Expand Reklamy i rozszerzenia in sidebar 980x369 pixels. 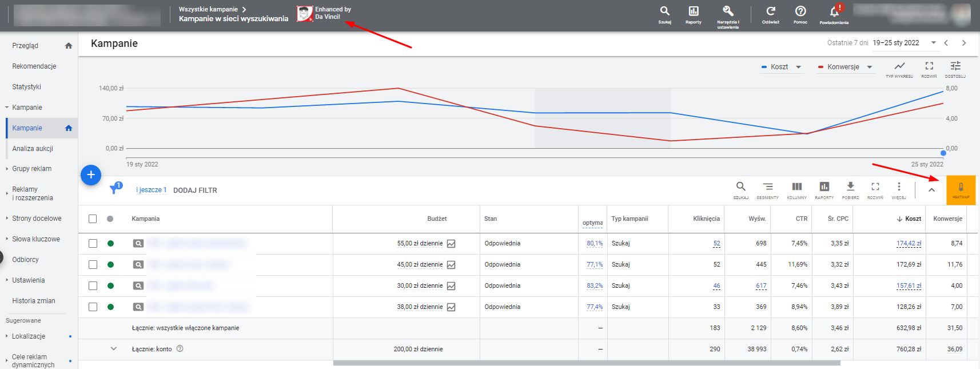[7, 193]
